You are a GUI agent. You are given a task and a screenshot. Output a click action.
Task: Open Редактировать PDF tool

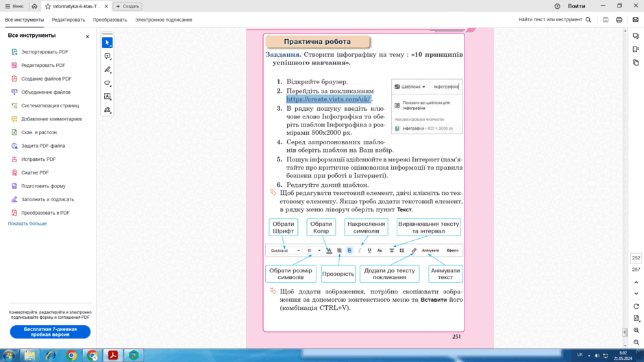click(43, 65)
